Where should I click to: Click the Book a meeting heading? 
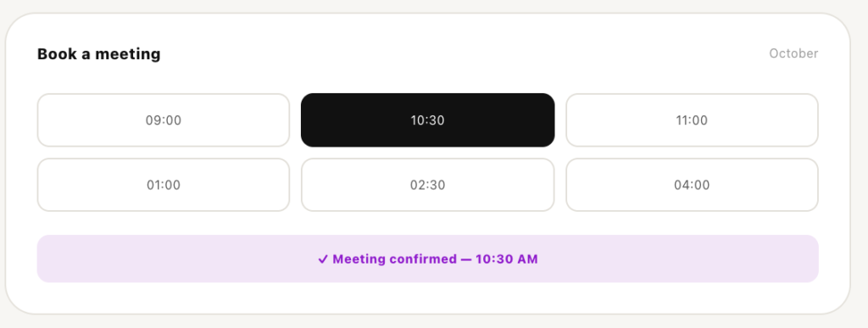[99, 54]
